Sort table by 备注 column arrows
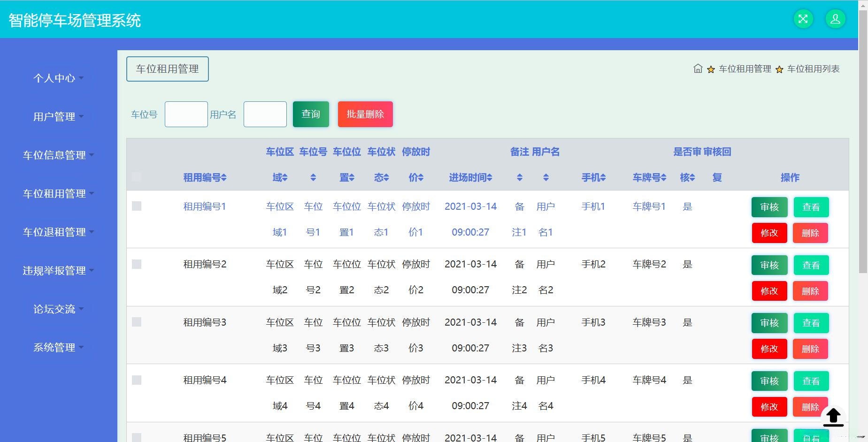The image size is (868, 442). point(519,177)
